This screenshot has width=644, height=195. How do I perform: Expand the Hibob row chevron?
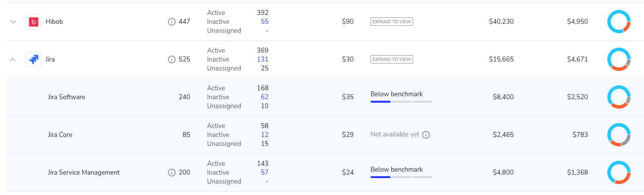point(13,22)
